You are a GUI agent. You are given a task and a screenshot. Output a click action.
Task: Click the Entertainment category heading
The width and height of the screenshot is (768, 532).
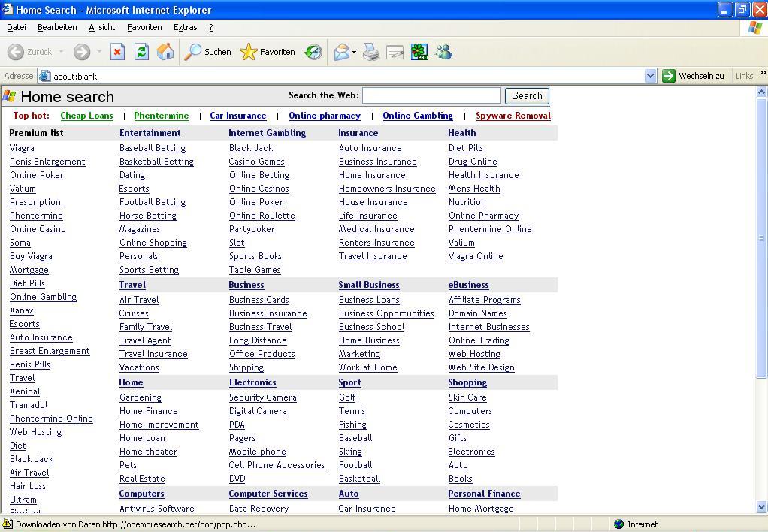(x=150, y=133)
